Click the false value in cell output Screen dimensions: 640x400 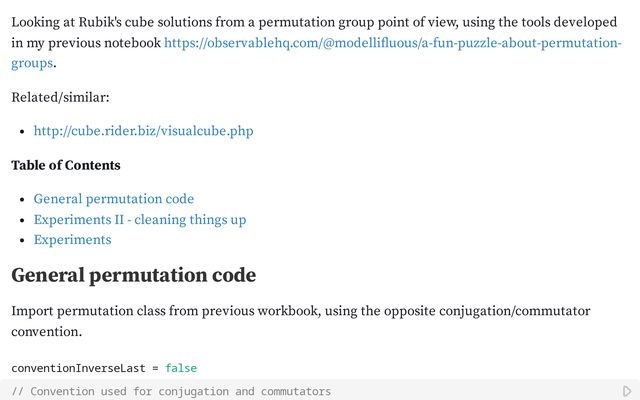coord(181,368)
